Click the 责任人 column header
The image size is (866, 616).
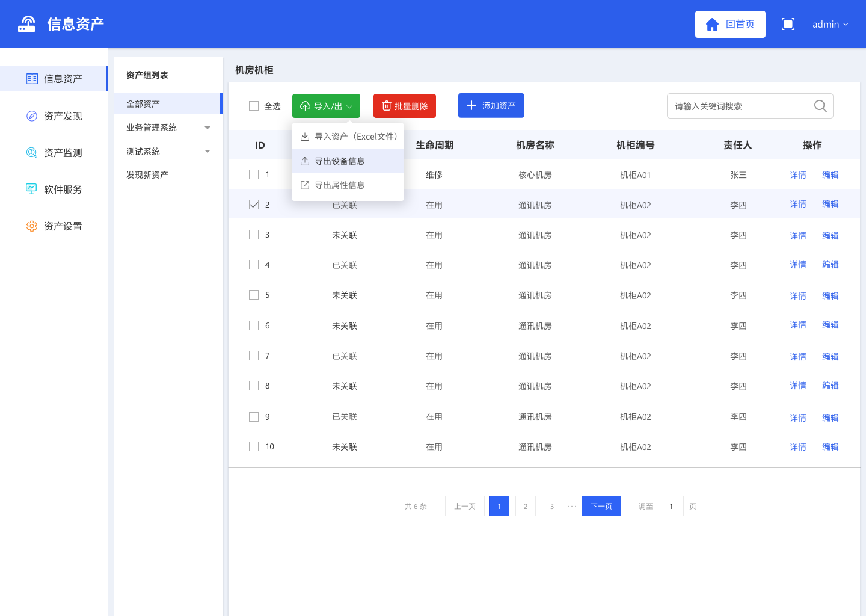coord(738,145)
